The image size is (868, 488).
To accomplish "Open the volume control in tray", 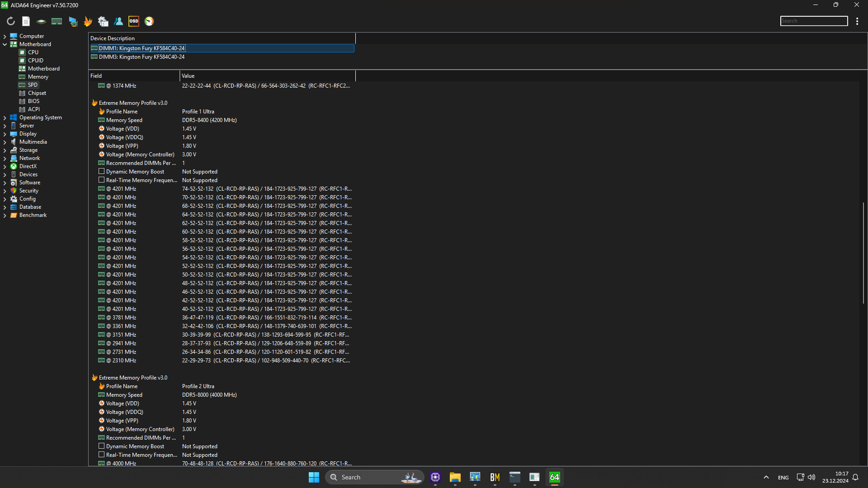I will tap(811, 477).
